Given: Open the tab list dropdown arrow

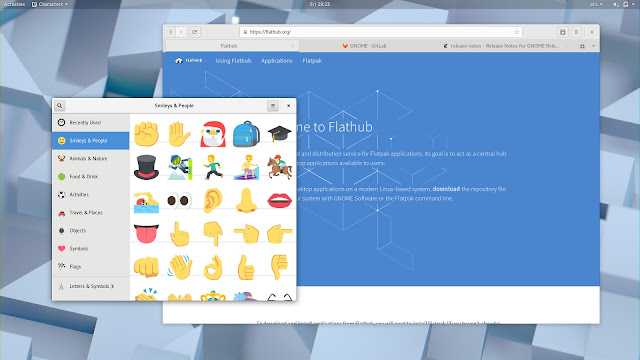Looking at the screenshot, I should pyautogui.click(x=593, y=46).
